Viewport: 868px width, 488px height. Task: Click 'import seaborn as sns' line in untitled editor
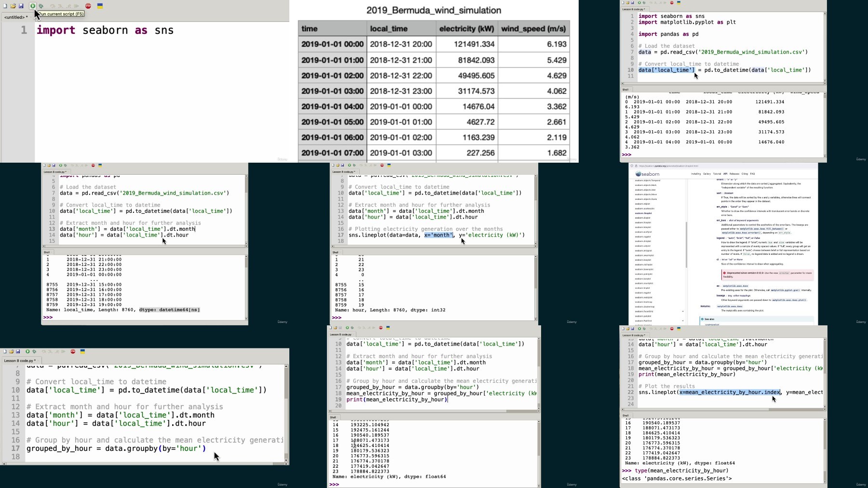105,30
